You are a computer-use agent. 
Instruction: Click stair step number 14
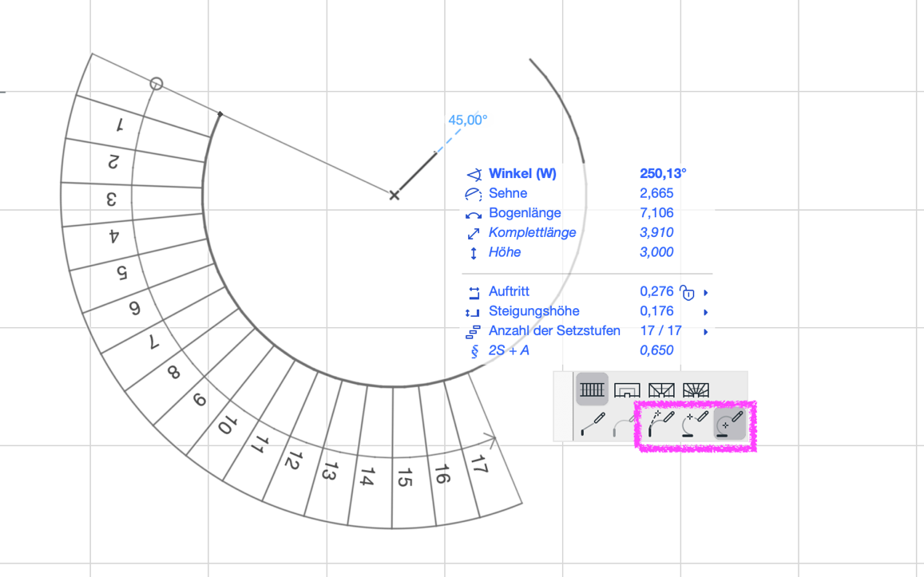click(367, 476)
